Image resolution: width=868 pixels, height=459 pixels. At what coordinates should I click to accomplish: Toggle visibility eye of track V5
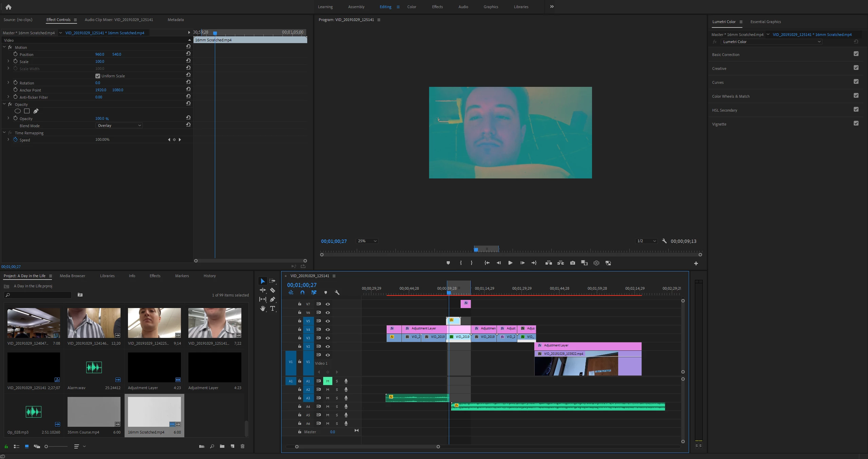[x=328, y=321]
